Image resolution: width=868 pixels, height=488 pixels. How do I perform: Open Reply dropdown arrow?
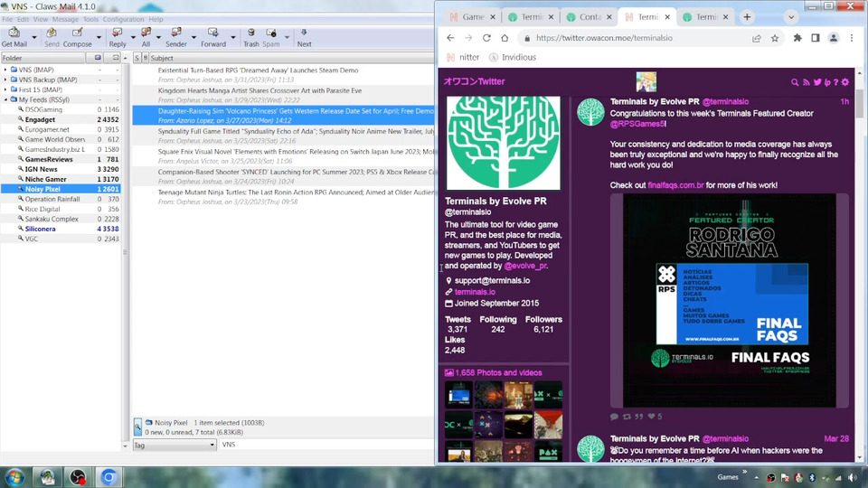[x=133, y=38]
